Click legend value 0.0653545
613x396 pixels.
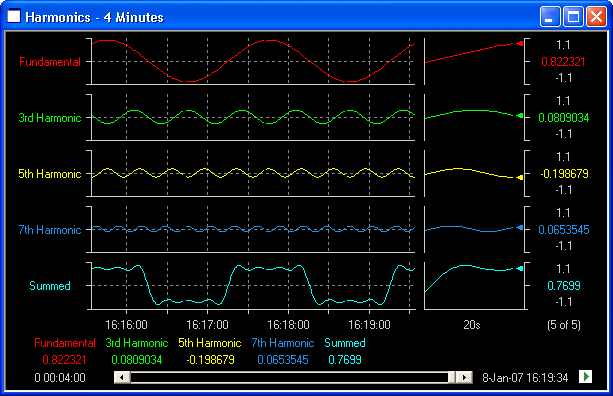coord(283,360)
